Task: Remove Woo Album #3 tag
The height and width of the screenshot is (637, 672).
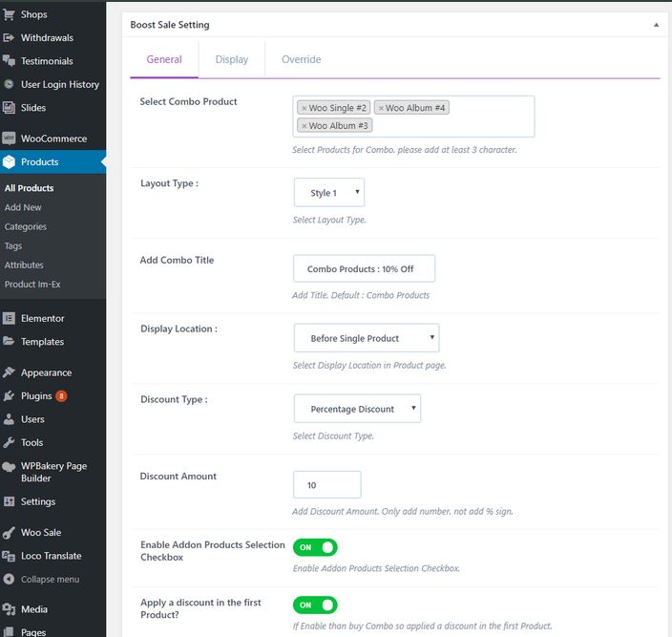Action: pyautogui.click(x=304, y=126)
